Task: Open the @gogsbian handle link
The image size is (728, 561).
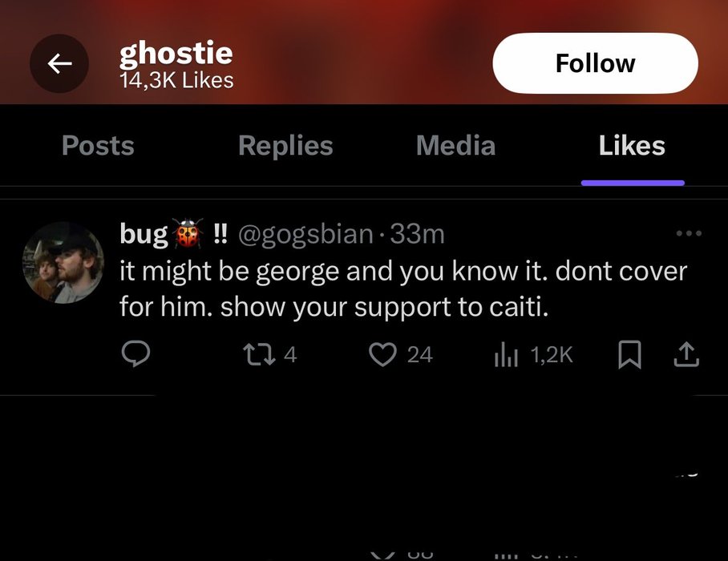Action: [x=305, y=234]
